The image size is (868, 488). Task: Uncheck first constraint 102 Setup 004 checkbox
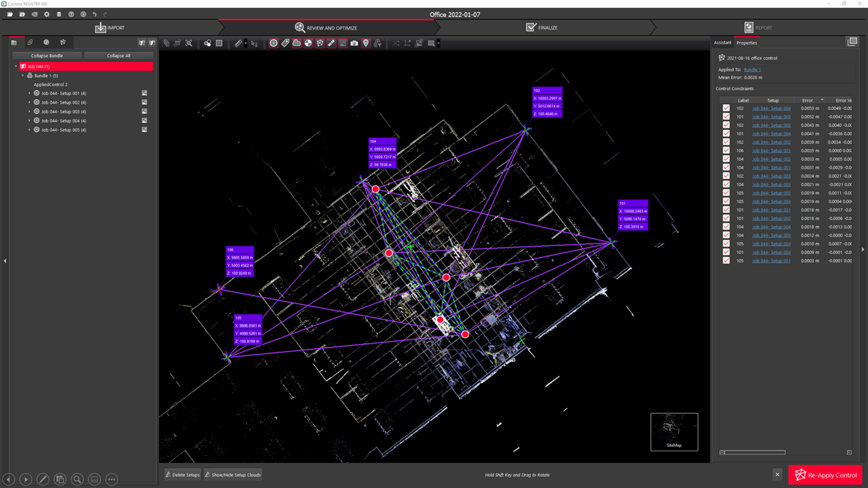726,108
